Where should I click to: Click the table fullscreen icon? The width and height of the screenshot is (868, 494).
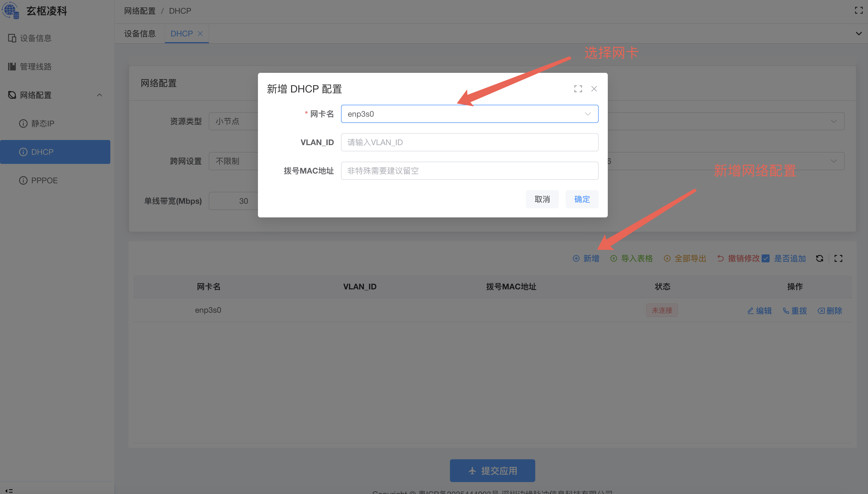(x=838, y=259)
